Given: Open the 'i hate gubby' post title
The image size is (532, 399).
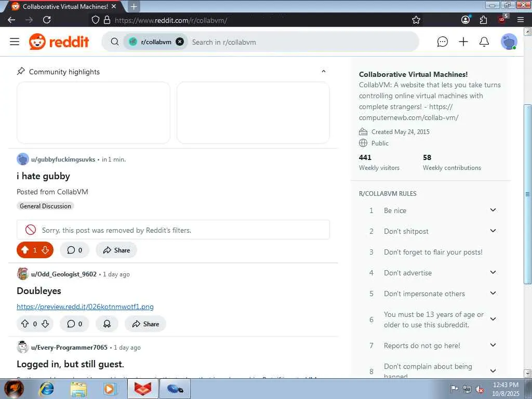Looking at the screenshot, I should pyautogui.click(x=44, y=176).
